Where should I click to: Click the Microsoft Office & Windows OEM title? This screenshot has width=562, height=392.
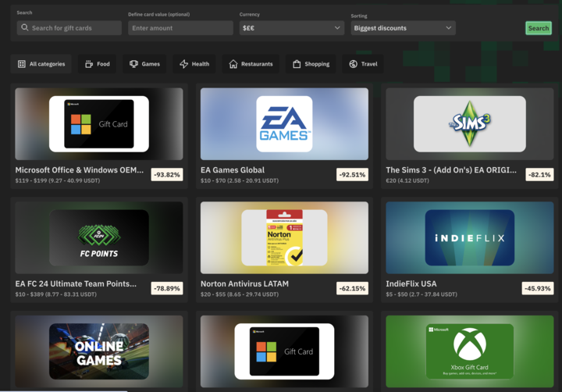pos(79,170)
